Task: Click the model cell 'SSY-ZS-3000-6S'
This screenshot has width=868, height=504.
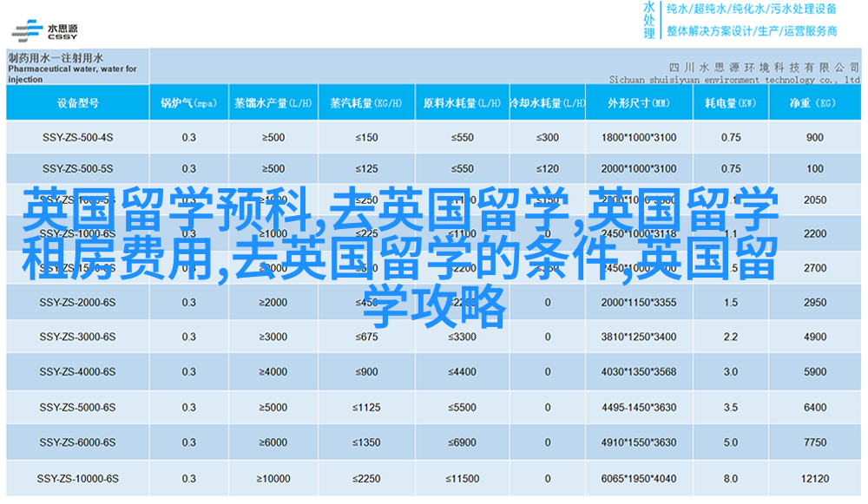Action: tap(77, 337)
